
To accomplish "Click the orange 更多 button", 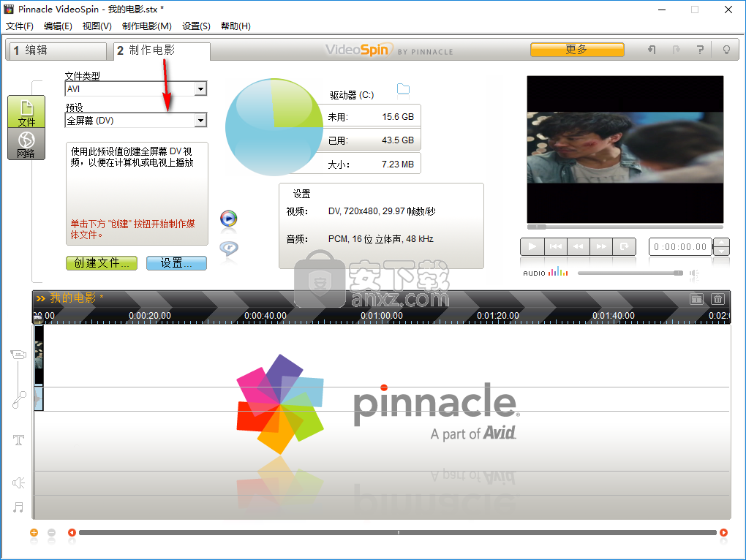I will pos(577,50).
